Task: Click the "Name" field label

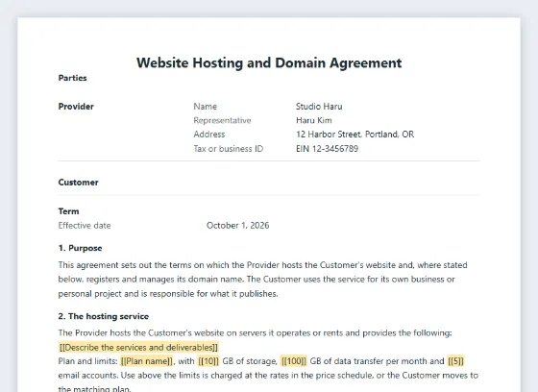Action: pyautogui.click(x=206, y=107)
